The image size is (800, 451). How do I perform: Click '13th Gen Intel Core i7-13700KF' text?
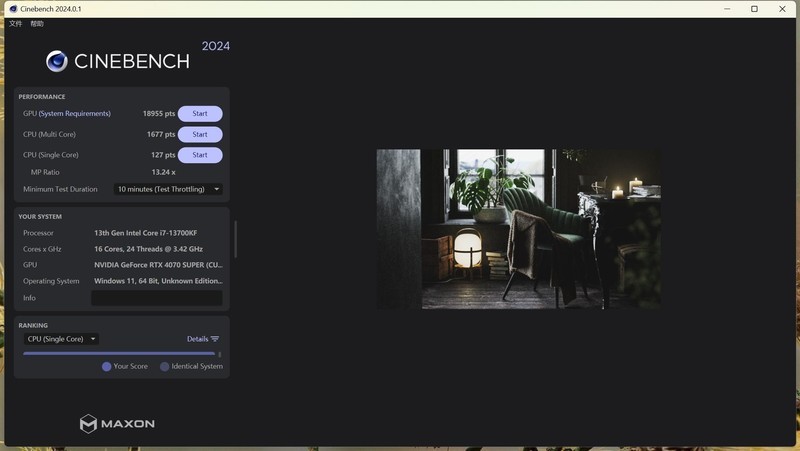coord(145,233)
